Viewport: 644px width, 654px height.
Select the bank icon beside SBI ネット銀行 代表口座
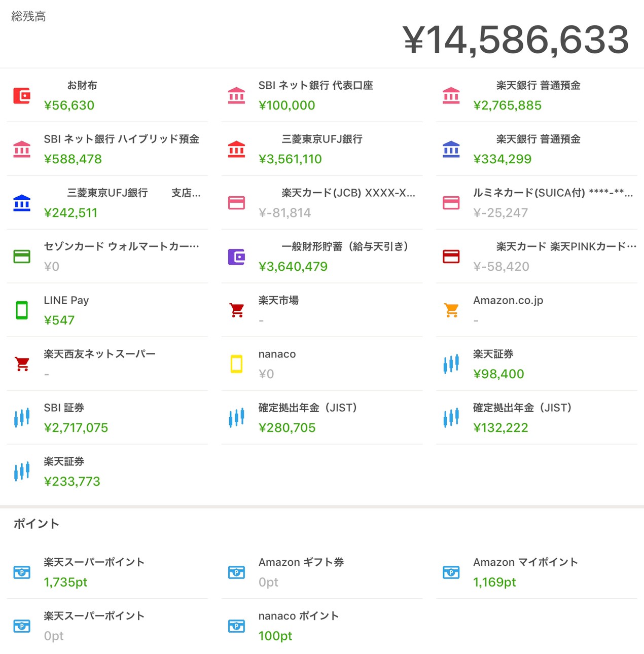236,95
